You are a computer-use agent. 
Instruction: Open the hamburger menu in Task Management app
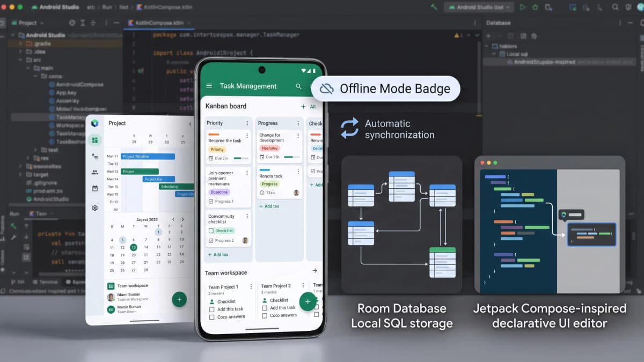[x=209, y=86]
